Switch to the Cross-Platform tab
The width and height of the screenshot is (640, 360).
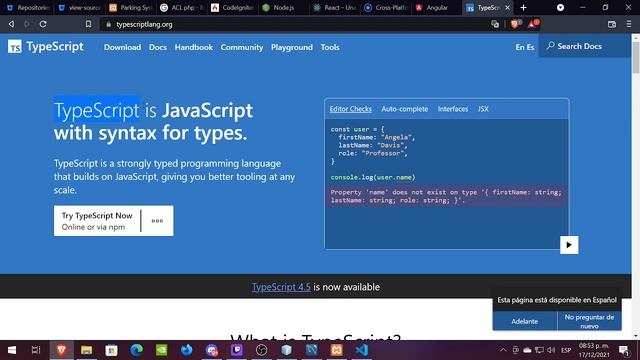click(386, 7)
